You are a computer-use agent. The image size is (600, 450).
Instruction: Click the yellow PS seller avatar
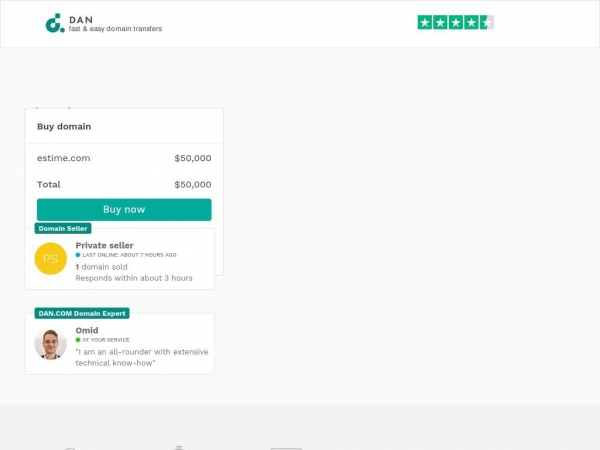tap(51, 259)
